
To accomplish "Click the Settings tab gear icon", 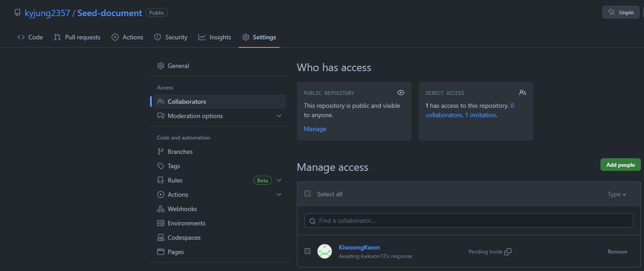I will 245,37.
